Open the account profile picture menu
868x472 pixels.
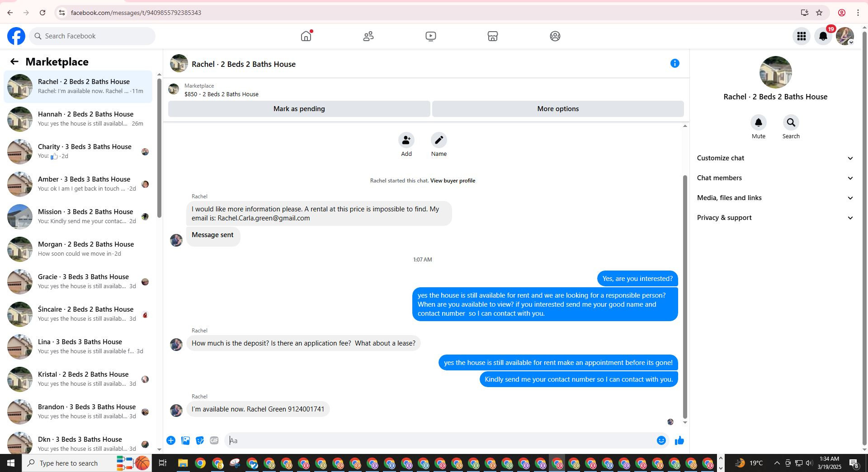(x=845, y=36)
